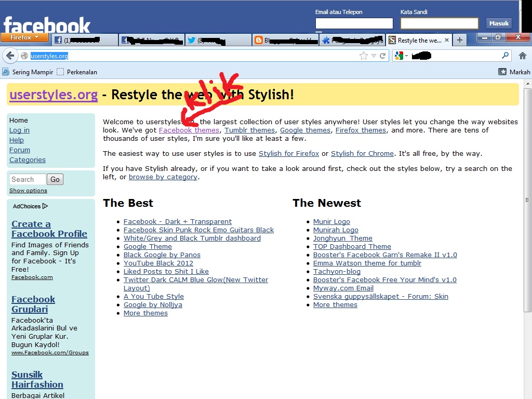Switch to the first Facebook tab
The image size is (532, 399).
(85, 40)
